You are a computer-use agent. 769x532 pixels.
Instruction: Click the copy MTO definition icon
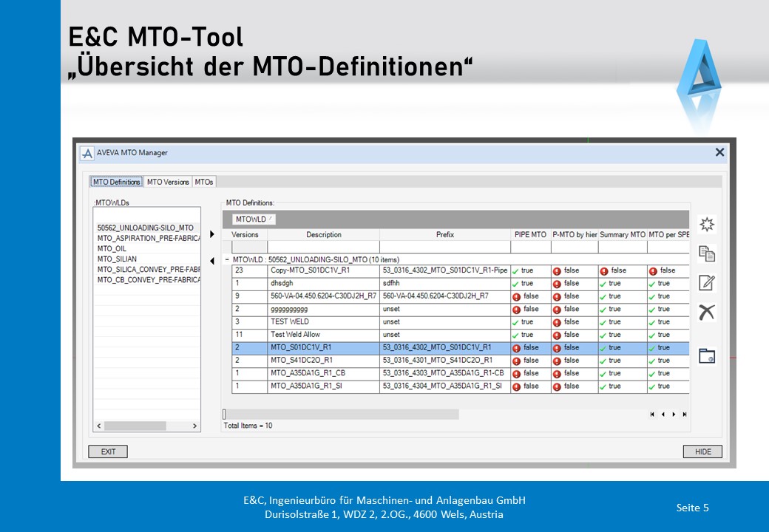(707, 253)
